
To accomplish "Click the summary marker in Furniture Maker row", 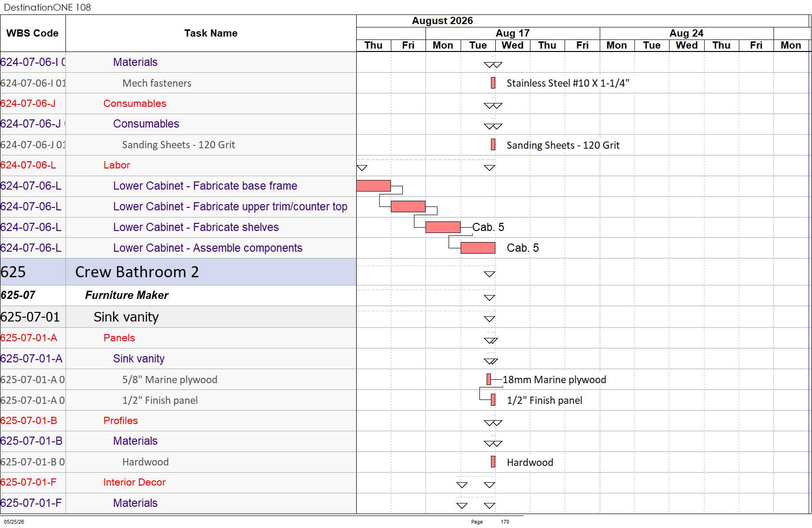I will coord(490,298).
